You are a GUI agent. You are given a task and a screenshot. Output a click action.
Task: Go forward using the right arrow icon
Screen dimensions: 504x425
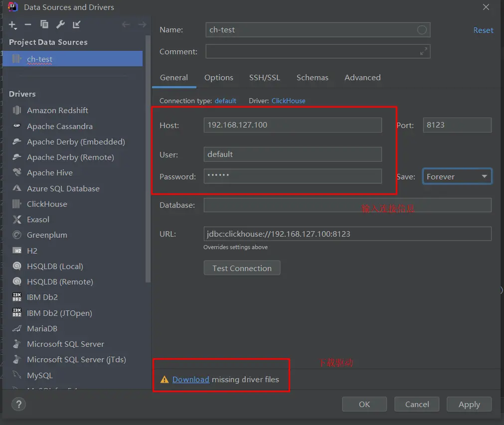coord(142,24)
